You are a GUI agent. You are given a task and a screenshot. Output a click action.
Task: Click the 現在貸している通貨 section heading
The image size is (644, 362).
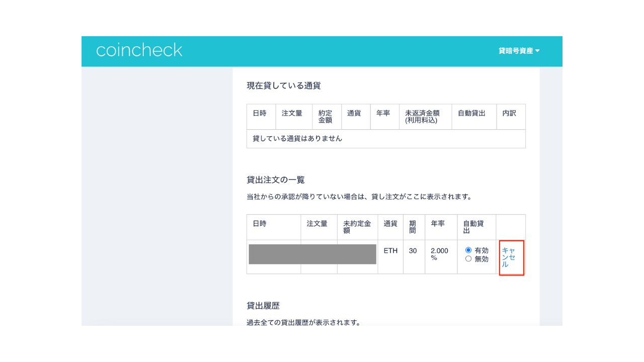[x=284, y=85]
